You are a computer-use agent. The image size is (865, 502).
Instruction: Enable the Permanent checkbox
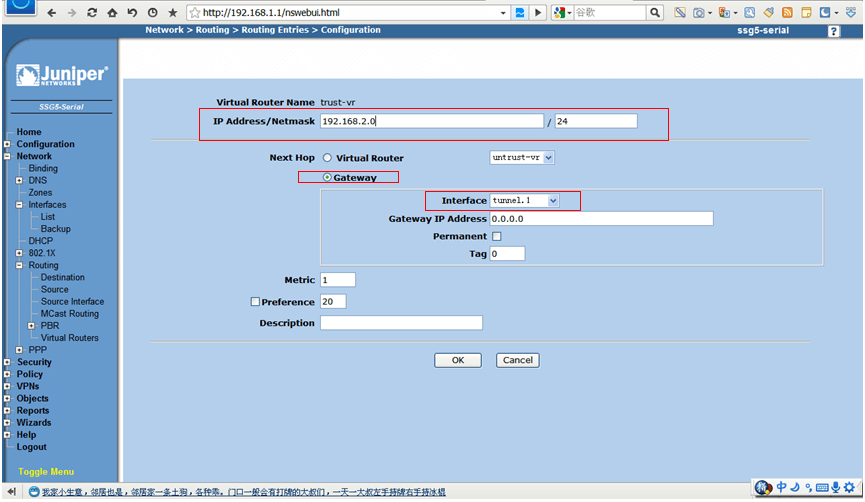(497, 237)
